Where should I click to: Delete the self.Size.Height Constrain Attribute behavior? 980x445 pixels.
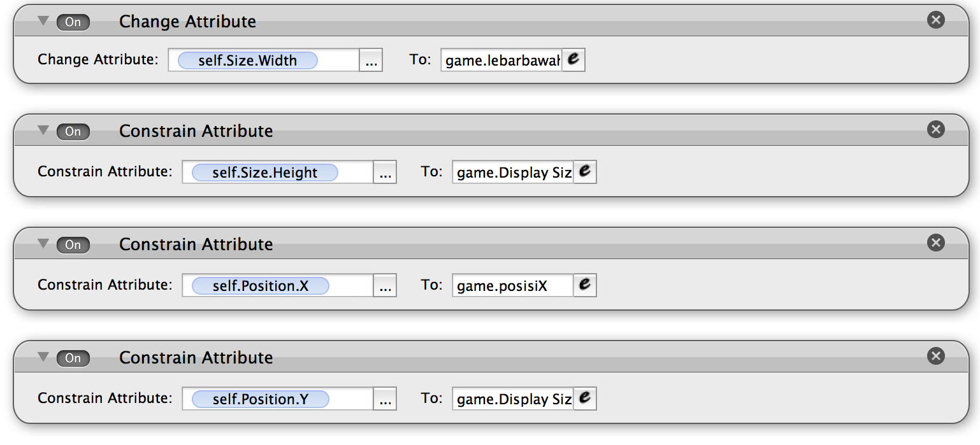935,130
